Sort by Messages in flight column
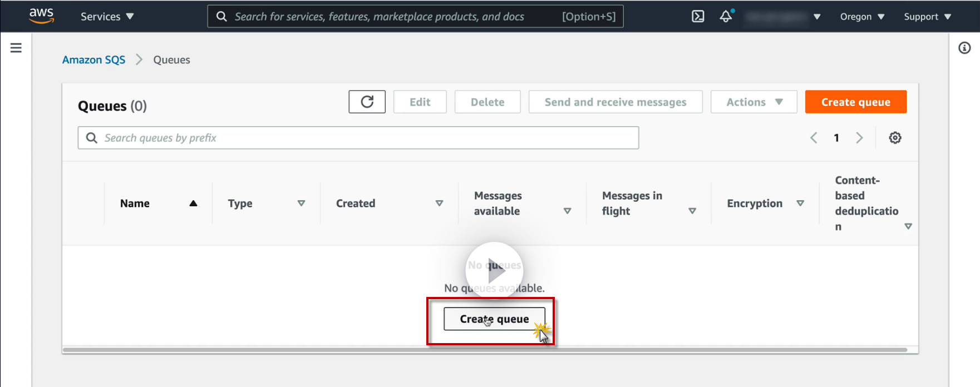Image resolution: width=980 pixels, height=387 pixels. tap(692, 211)
